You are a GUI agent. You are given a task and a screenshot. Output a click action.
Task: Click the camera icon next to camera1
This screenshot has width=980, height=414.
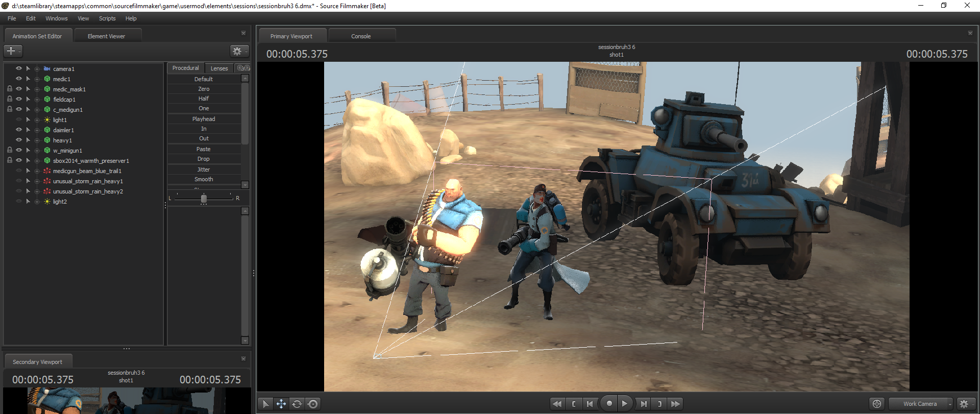pos(47,68)
